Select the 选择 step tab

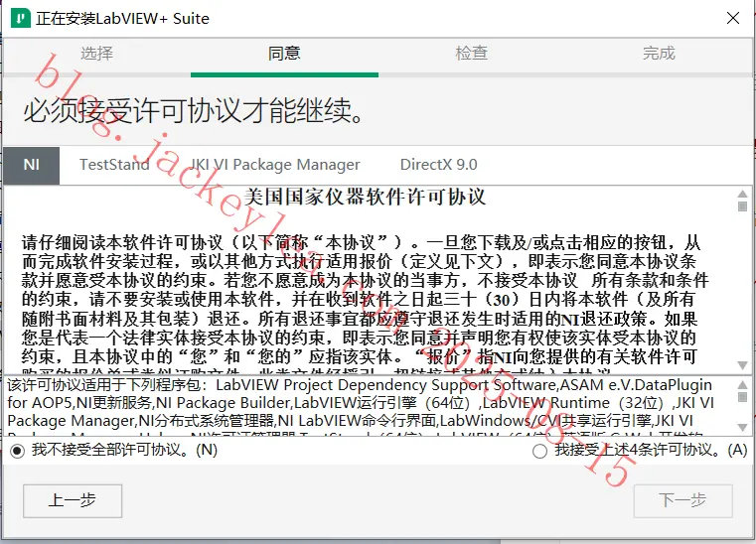[96, 53]
